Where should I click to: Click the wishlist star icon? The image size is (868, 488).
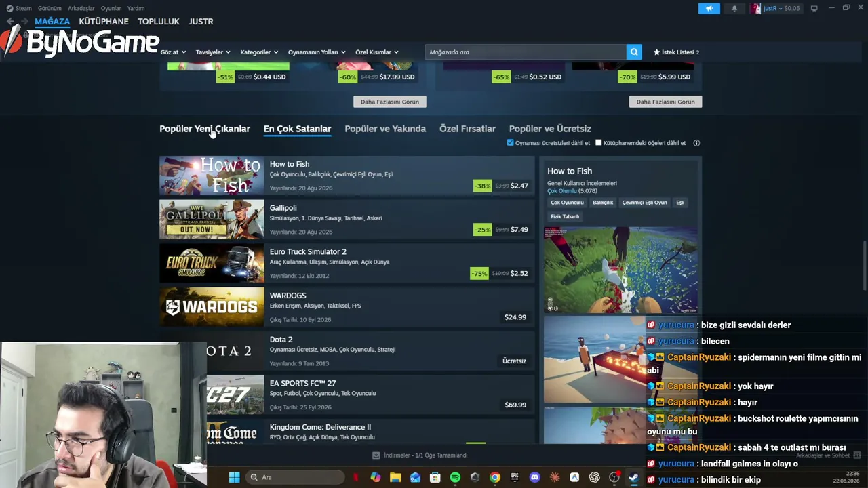[656, 52]
